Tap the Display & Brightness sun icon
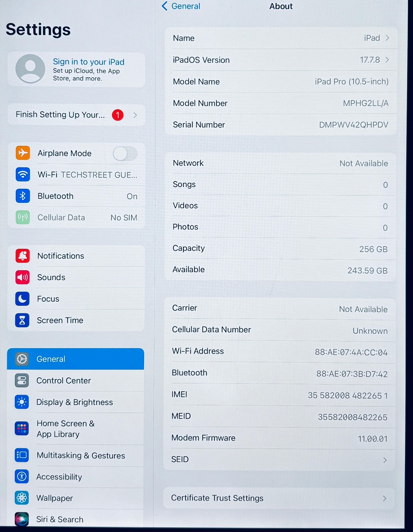413x532 pixels. (22, 402)
